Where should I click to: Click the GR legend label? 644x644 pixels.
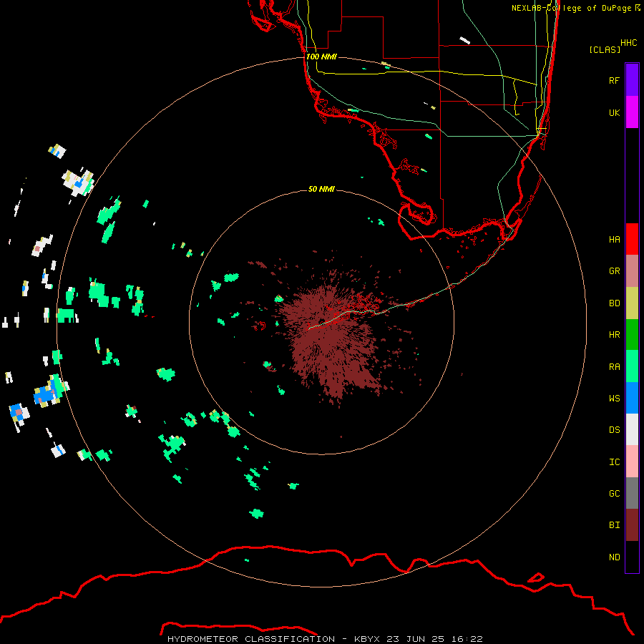click(x=614, y=271)
